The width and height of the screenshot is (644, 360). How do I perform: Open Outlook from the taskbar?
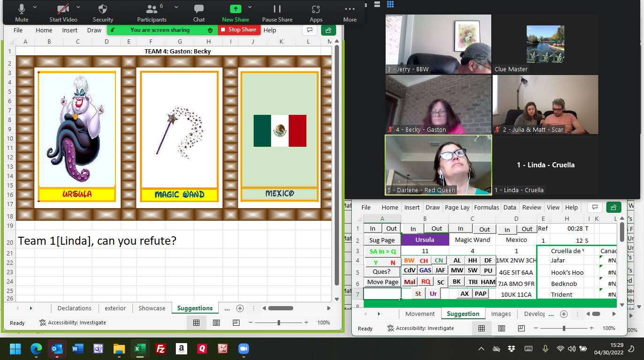click(57, 349)
